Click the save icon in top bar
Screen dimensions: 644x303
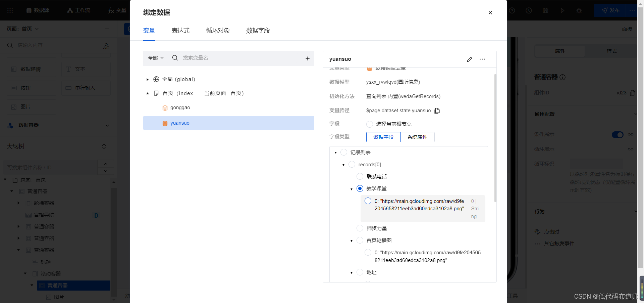point(545,10)
